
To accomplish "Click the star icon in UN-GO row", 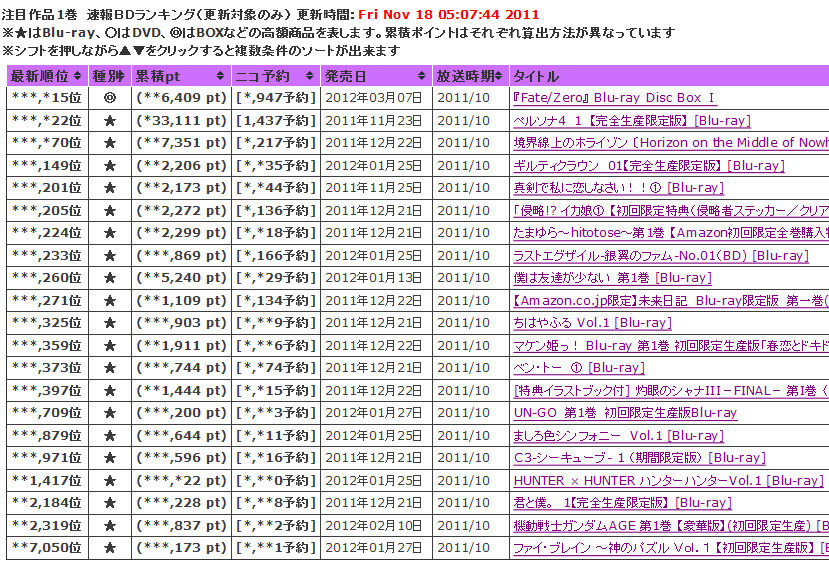I will tap(110, 412).
